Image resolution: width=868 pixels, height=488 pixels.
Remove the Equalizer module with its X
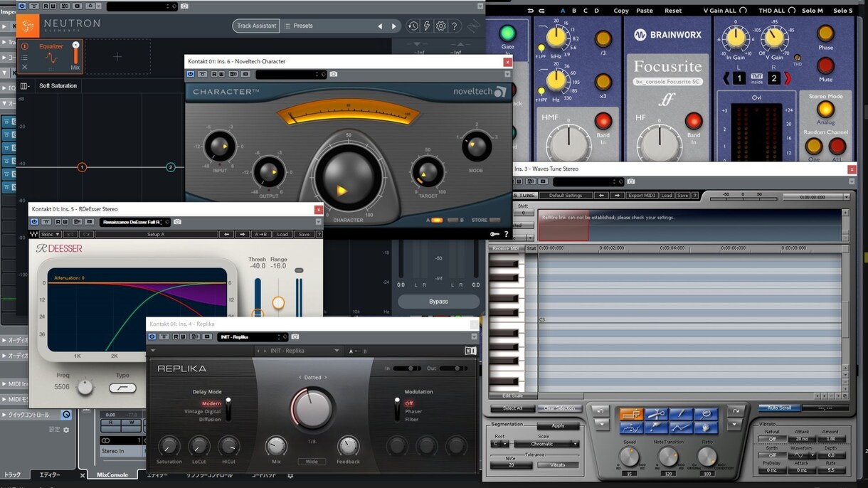click(x=24, y=67)
